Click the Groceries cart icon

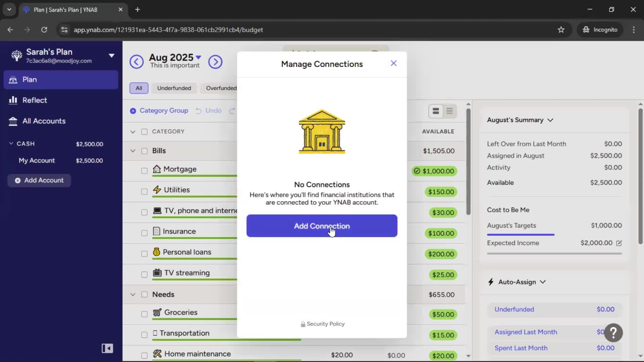click(157, 312)
